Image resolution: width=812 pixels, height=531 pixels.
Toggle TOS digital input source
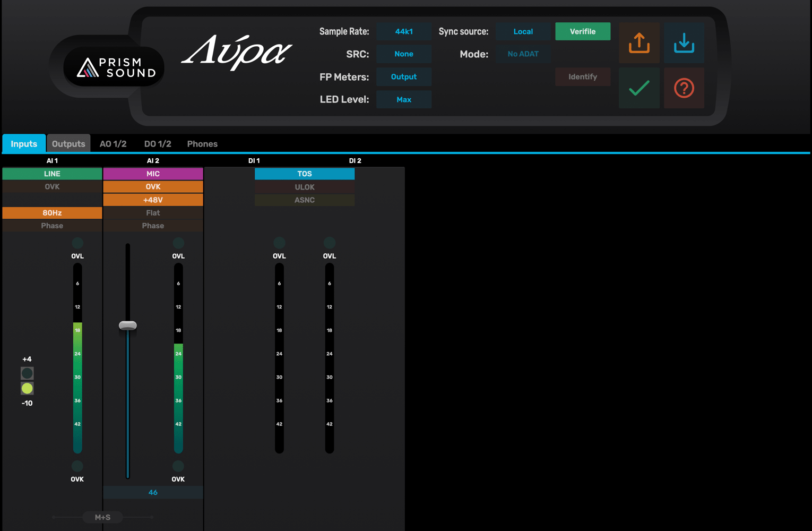(x=305, y=174)
